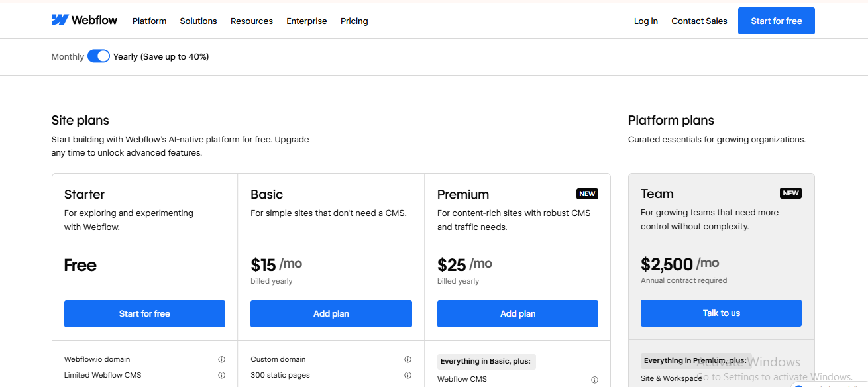
Task: Click info icon next to Webflow.io domain
Action: pos(221,359)
